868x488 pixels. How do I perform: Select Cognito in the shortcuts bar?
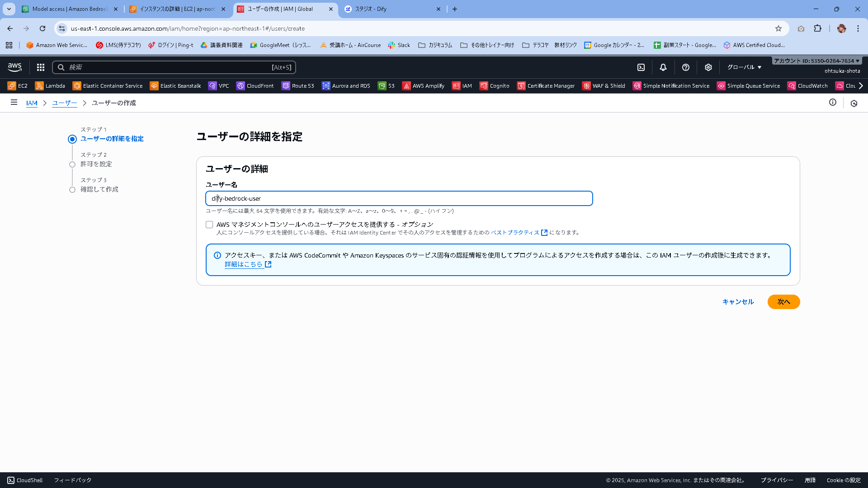coord(494,85)
